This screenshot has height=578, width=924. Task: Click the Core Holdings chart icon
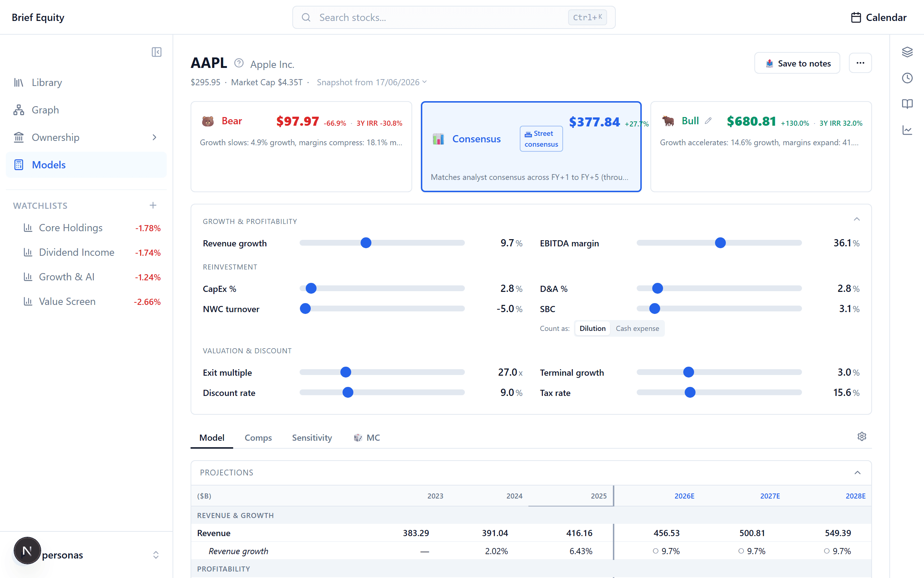point(28,228)
